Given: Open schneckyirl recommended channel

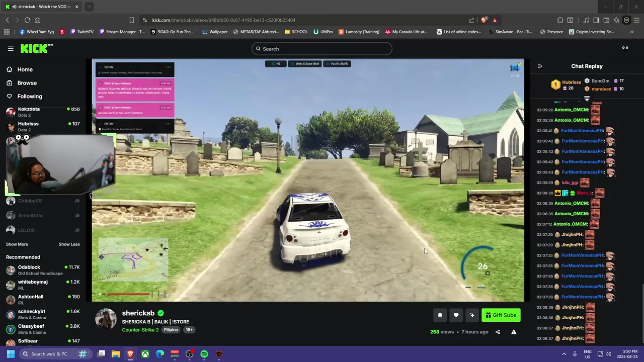Looking at the screenshot, I should pyautogui.click(x=43, y=314).
